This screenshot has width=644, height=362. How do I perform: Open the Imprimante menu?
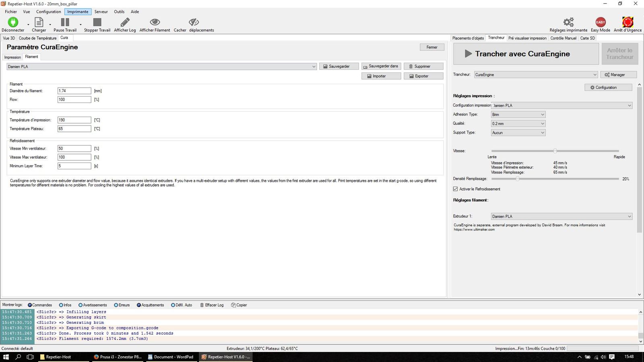[78, 12]
